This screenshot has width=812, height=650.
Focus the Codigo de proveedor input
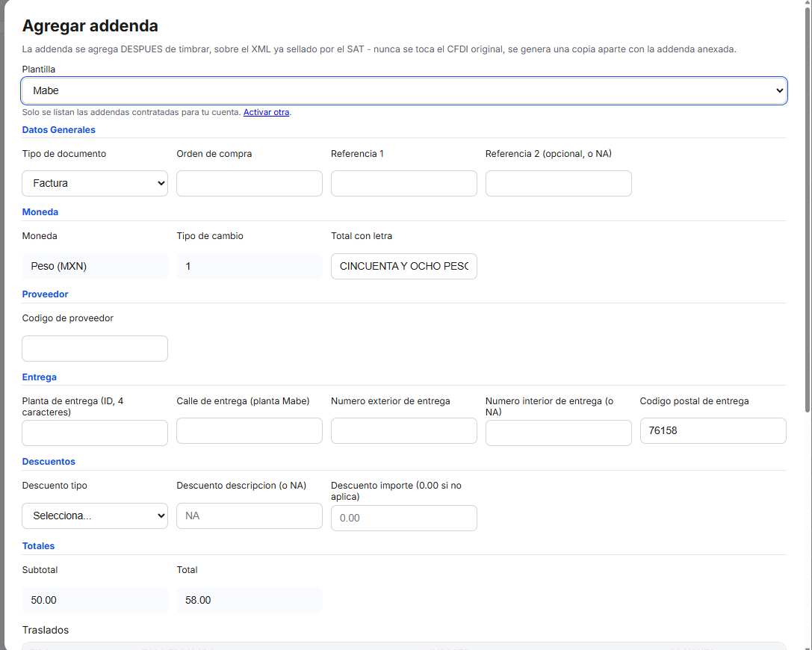[95, 349]
